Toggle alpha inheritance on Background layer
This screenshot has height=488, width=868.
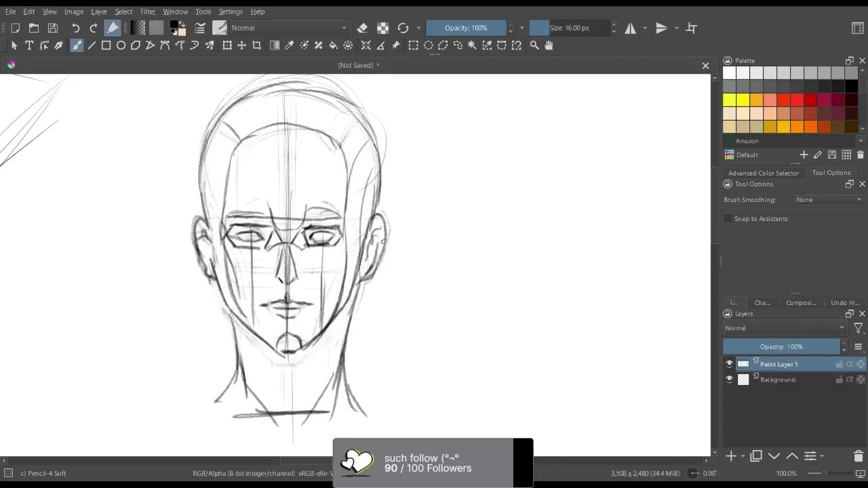point(850,380)
